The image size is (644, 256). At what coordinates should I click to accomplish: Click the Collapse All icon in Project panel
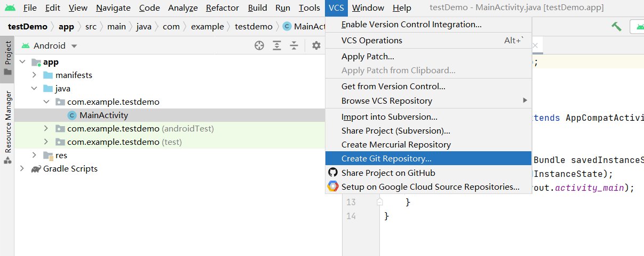(294, 45)
